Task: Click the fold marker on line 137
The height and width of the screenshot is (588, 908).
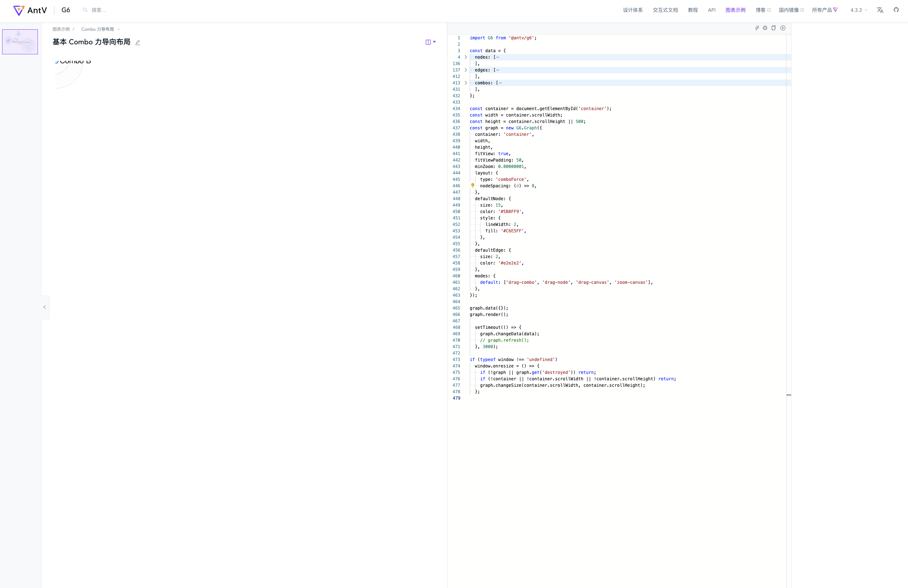Action: tap(465, 70)
